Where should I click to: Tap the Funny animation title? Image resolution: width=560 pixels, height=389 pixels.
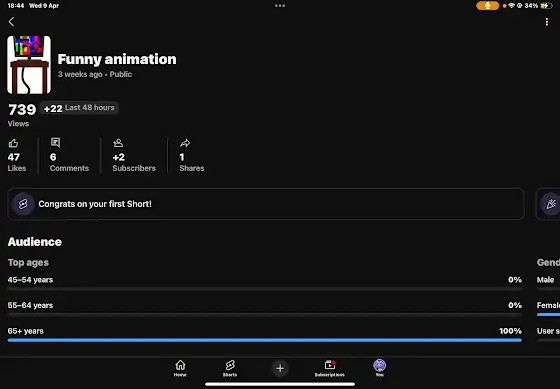coord(117,59)
